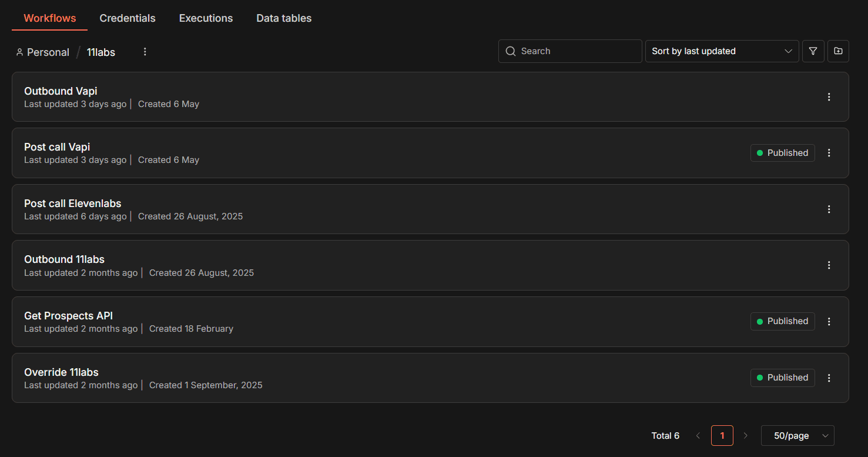868x457 pixels.
Task: Open the Get Prospects API workflow
Action: coord(430,322)
